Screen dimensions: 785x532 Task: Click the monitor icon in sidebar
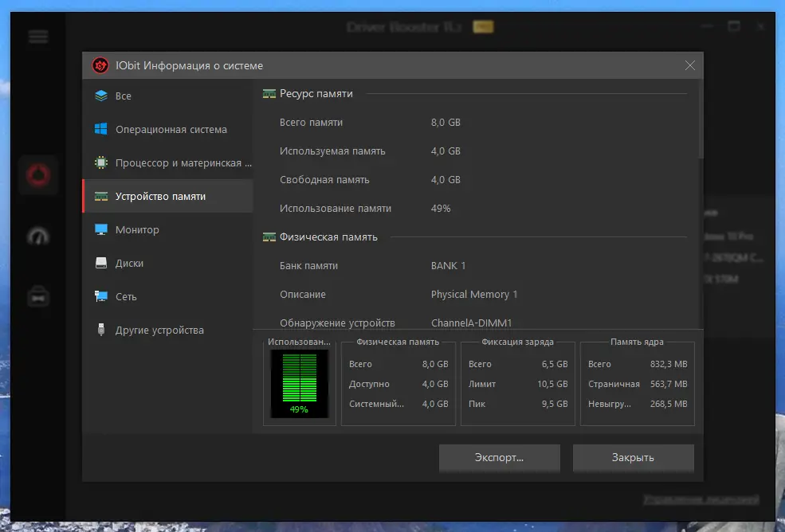(101, 229)
